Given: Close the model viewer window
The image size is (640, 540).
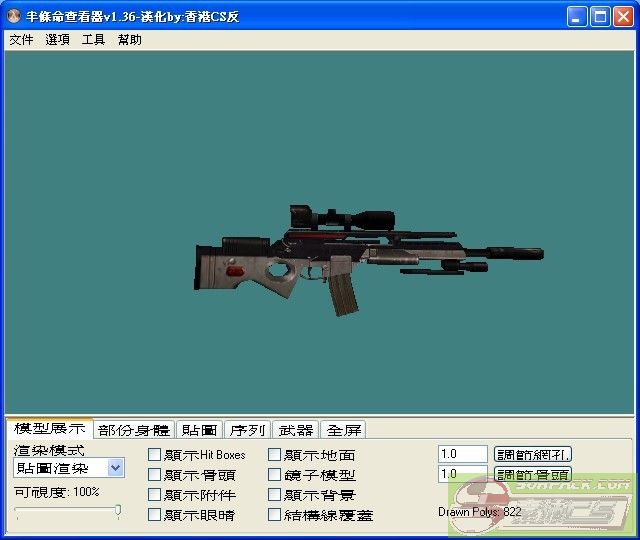Looking at the screenshot, I should (x=622, y=17).
